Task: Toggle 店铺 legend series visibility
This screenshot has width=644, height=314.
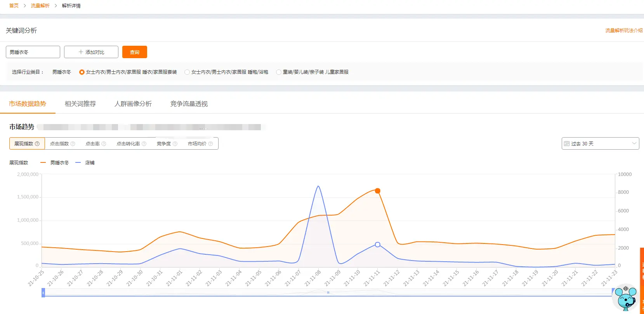Action: point(85,163)
